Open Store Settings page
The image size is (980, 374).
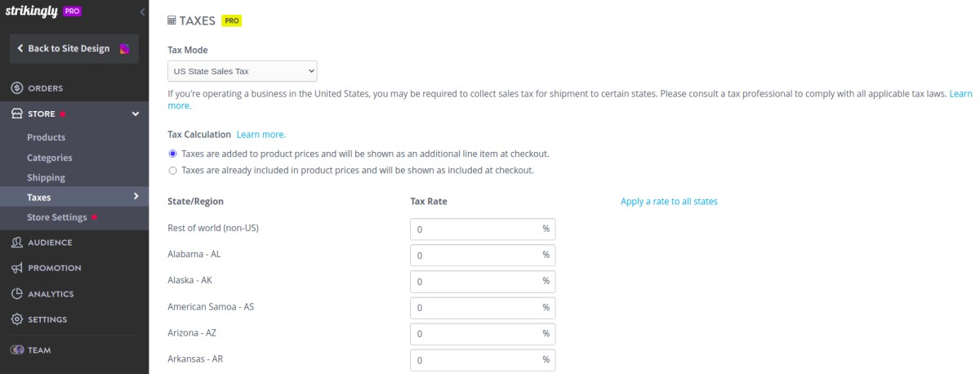[56, 217]
